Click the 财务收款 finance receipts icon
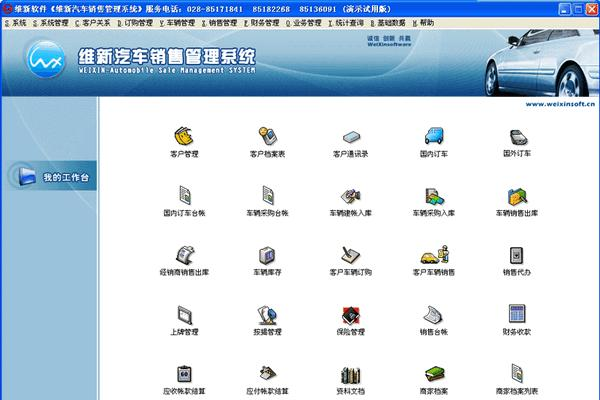This screenshot has height=400, width=600. 517,314
